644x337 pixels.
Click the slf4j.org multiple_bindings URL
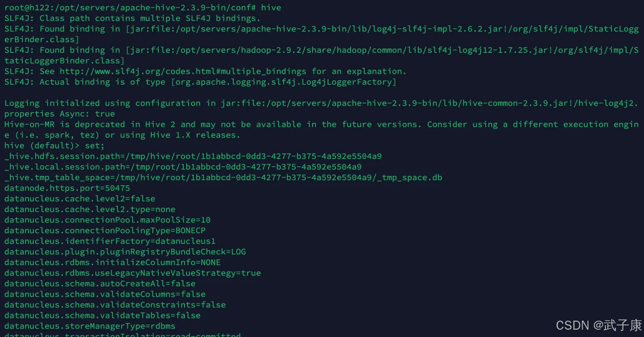[183, 71]
